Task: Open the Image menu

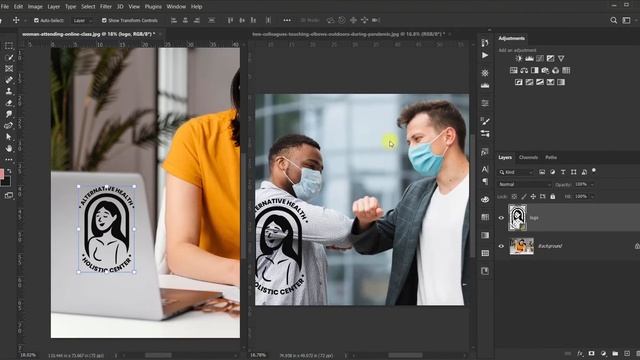Action: click(35, 7)
